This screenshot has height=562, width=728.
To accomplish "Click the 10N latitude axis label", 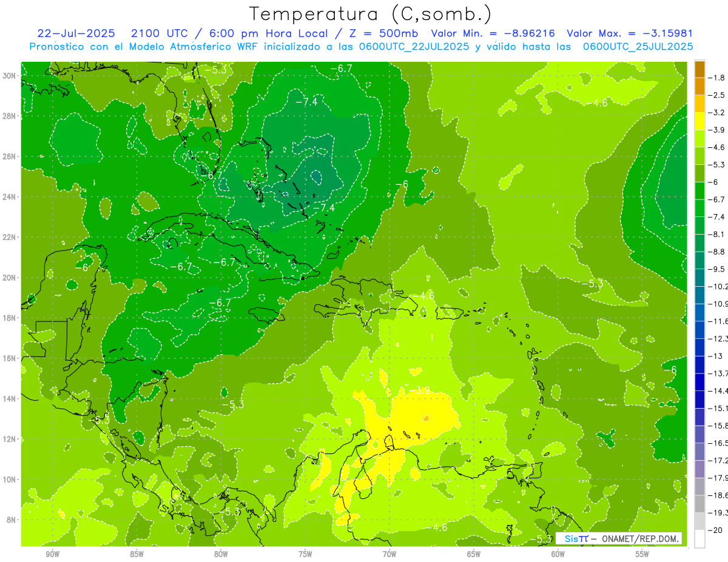I will point(10,479).
